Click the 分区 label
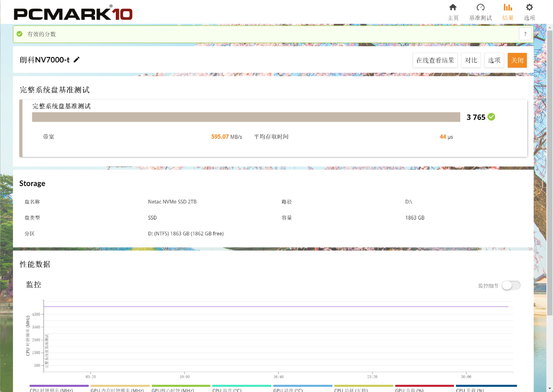 pos(30,234)
